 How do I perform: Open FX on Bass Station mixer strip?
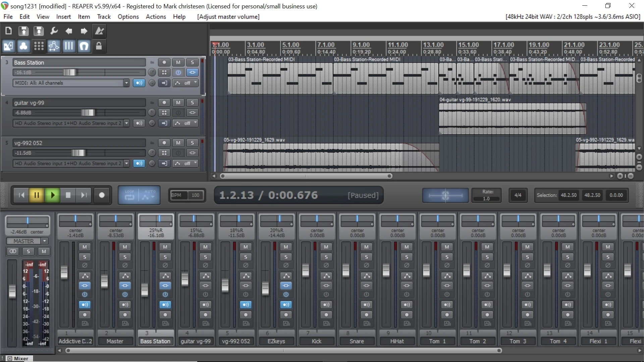[165, 286]
